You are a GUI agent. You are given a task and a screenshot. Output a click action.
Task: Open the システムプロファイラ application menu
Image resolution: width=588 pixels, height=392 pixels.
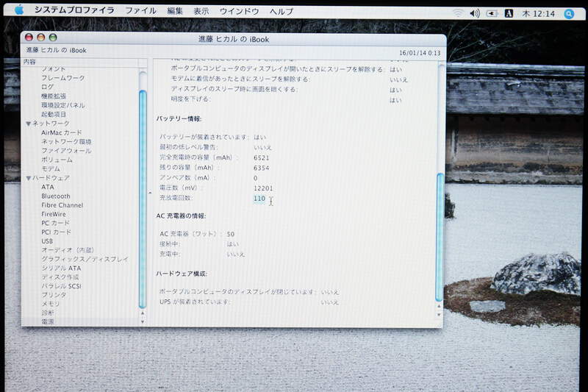[74, 10]
